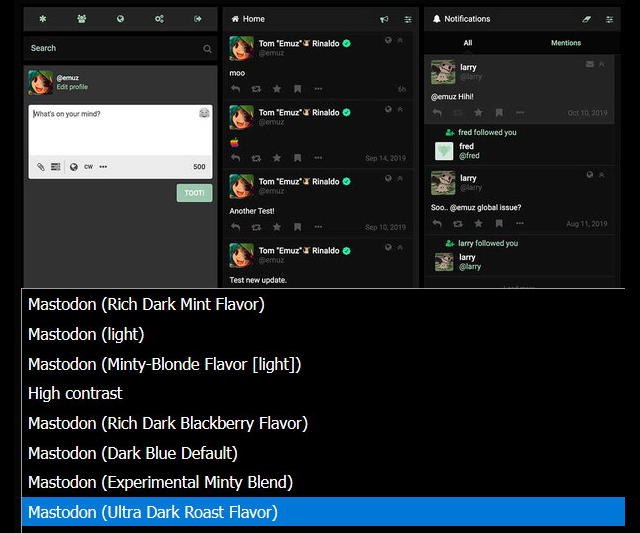Reply to the 'moo' post
This screenshot has width=640, height=533.
coord(236,89)
